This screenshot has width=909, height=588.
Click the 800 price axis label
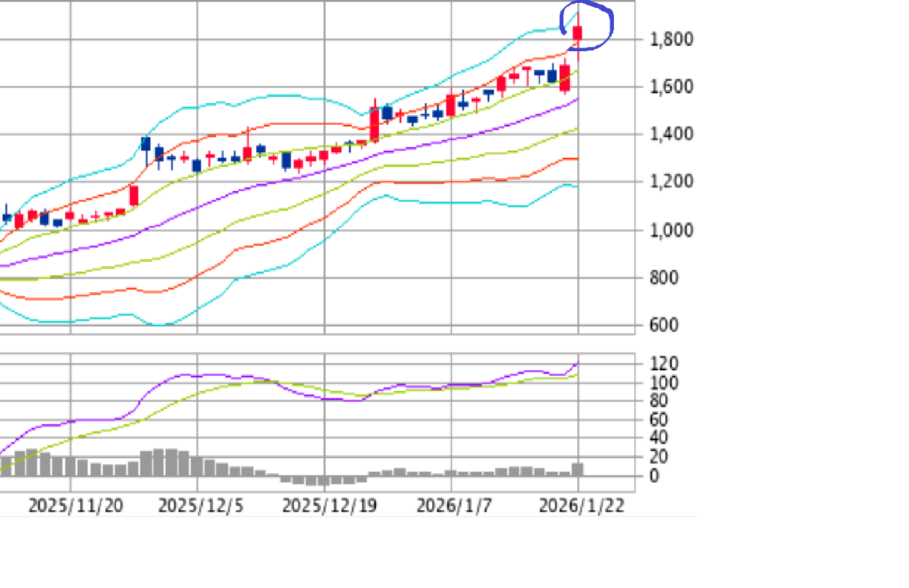[664, 278]
